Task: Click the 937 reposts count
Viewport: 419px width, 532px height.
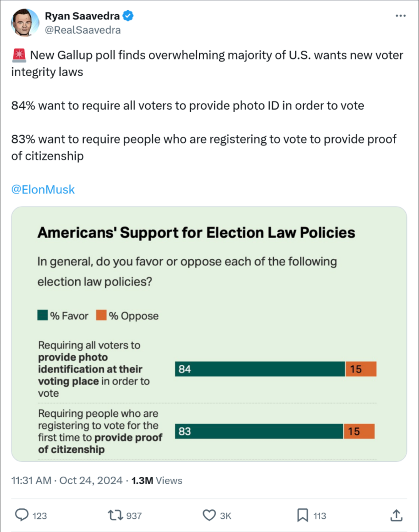Action: coord(134,516)
